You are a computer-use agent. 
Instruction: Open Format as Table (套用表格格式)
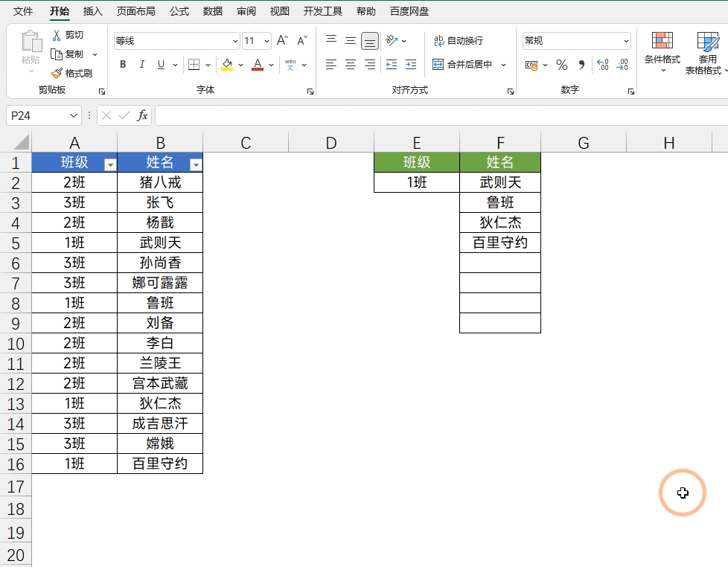tap(706, 52)
